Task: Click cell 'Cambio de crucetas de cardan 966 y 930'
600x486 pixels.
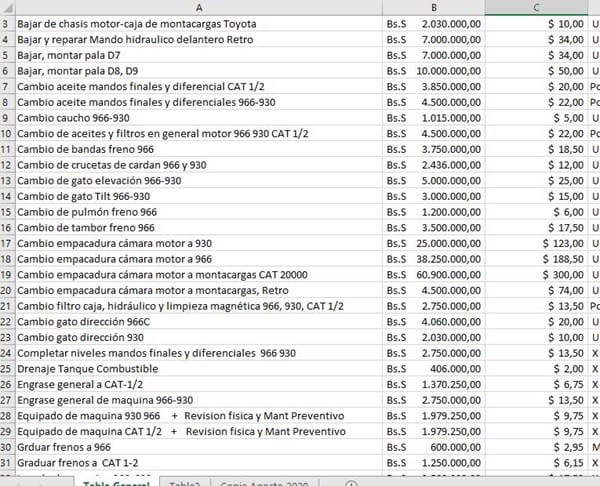Action: (199, 165)
